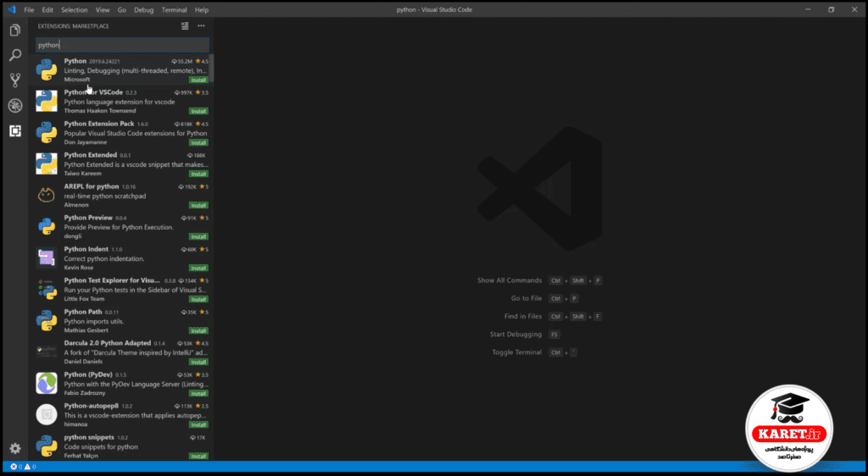Viewport: 868px width, 476px height.
Task: Install the Microsoft Python extension
Action: tap(198, 80)
